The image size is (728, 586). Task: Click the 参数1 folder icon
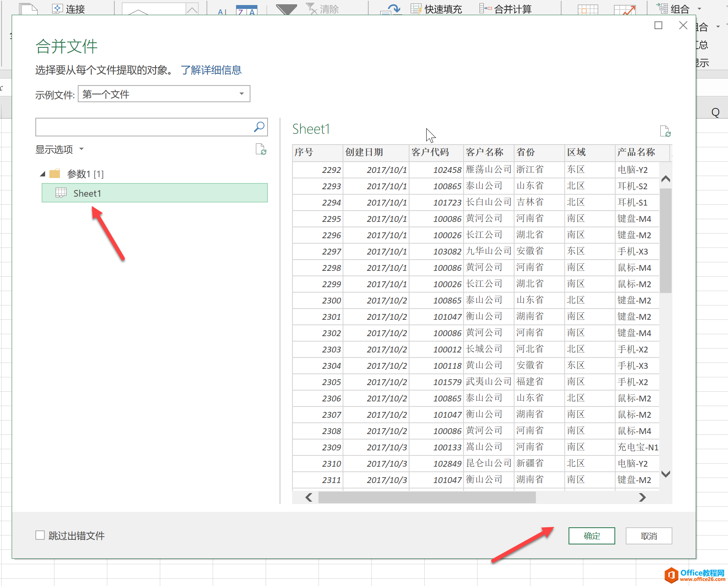[x=55, y=173]
